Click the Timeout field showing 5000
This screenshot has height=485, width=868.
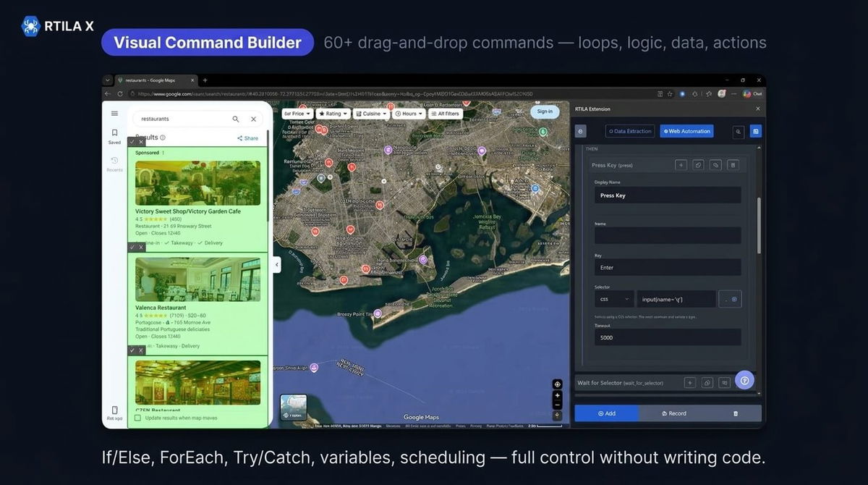pyautogui.click(x=668, y=337)
